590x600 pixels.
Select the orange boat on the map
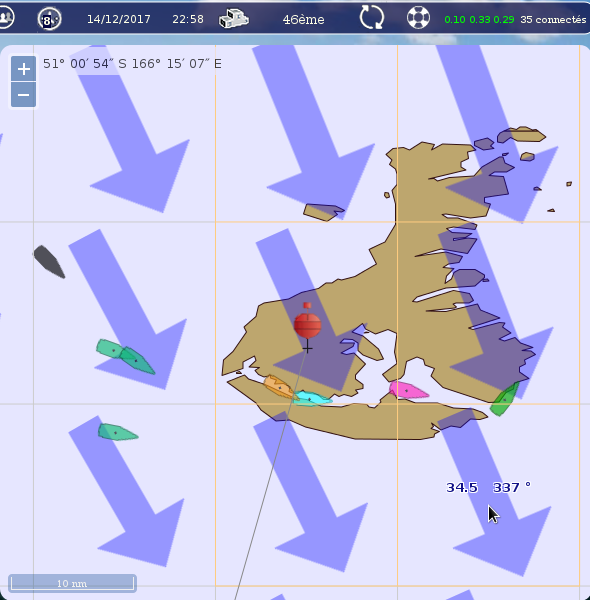279,387
